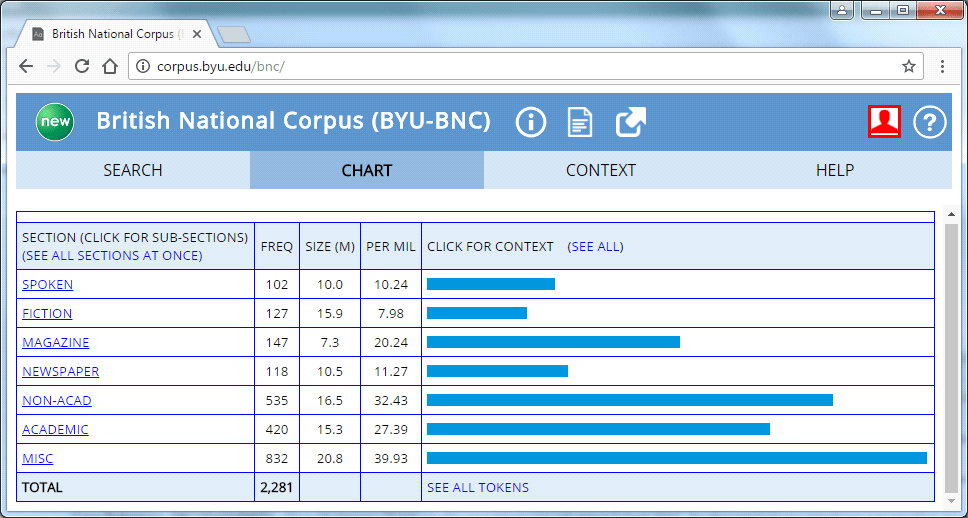Reload the page with refresh icon

coord(82,66)
